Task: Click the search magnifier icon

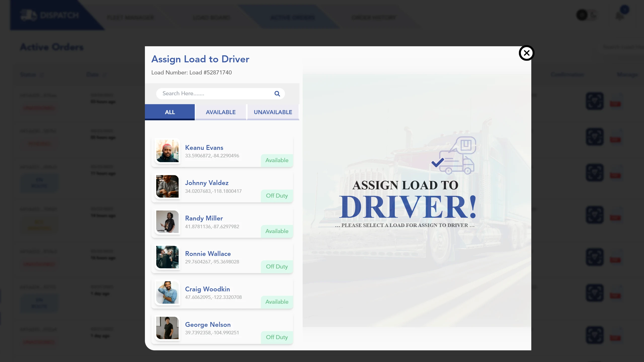Action: point(277,94)
